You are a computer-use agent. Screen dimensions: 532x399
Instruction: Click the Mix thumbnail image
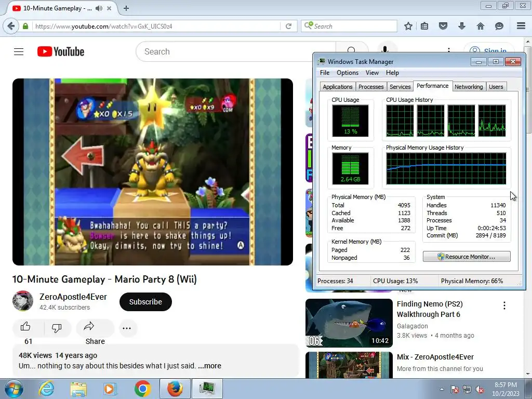[349, 365]
